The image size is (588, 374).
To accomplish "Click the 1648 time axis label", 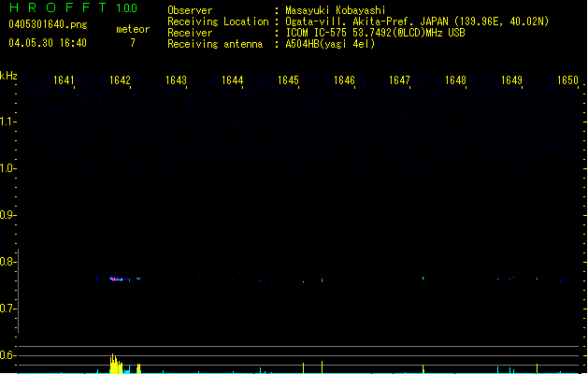I will point(455,80).
